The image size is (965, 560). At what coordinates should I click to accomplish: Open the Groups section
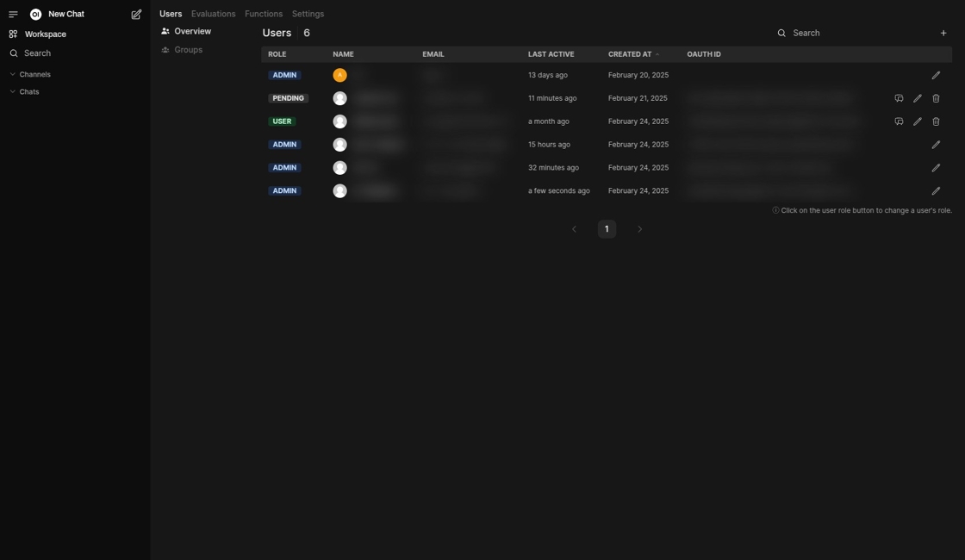[188, 50]
